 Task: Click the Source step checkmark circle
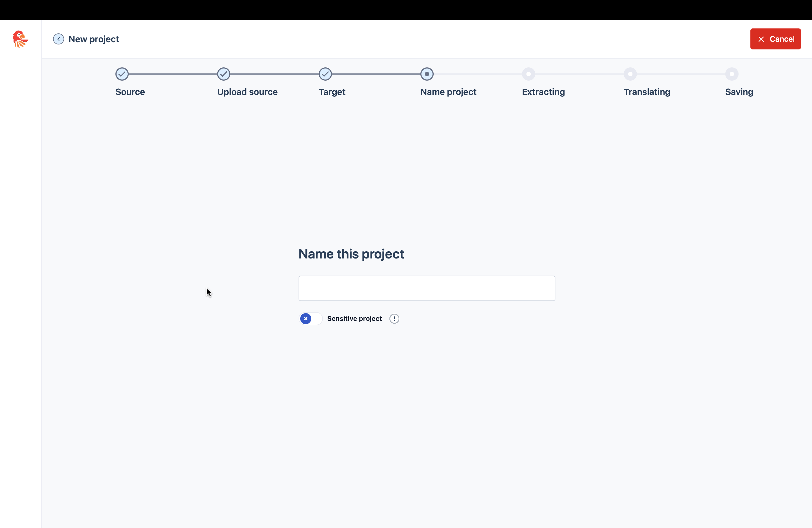[x=122, y=74]
